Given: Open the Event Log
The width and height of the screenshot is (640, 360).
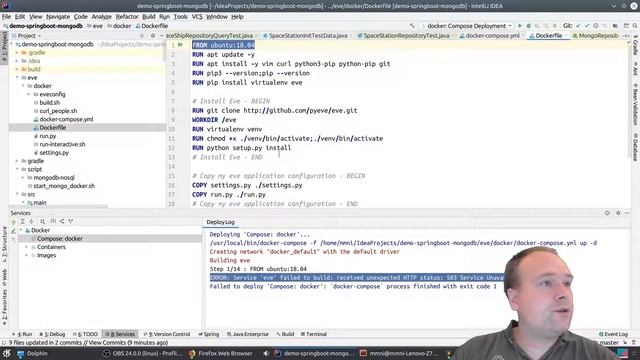Looking at the screenshot, I should pyautogui.click(x=613, y=334).
